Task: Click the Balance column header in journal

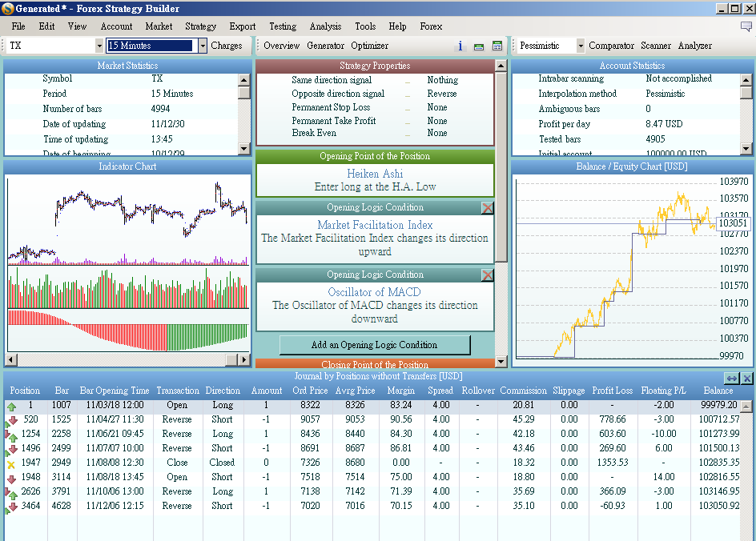Action: [718, 391]
